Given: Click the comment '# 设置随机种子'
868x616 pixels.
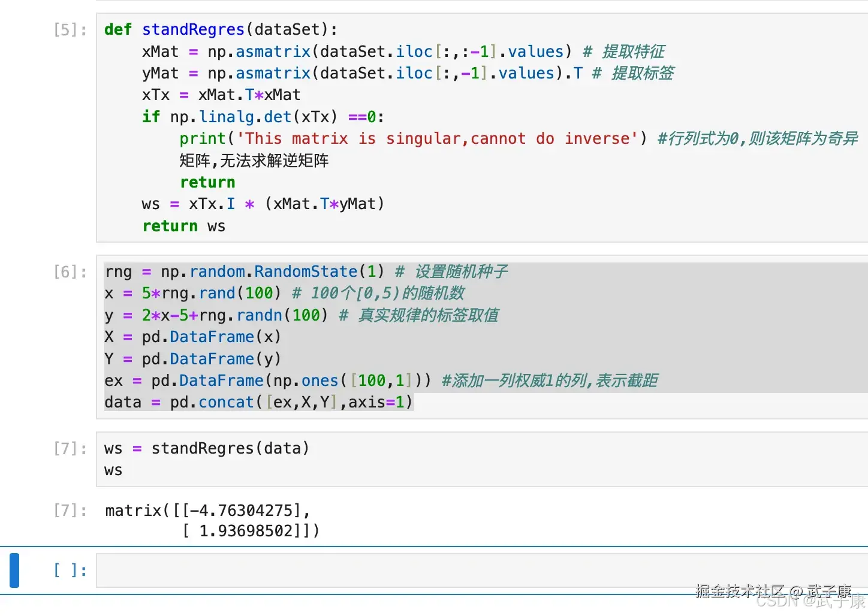Looking at the screenshot, I should click(451, 271).
